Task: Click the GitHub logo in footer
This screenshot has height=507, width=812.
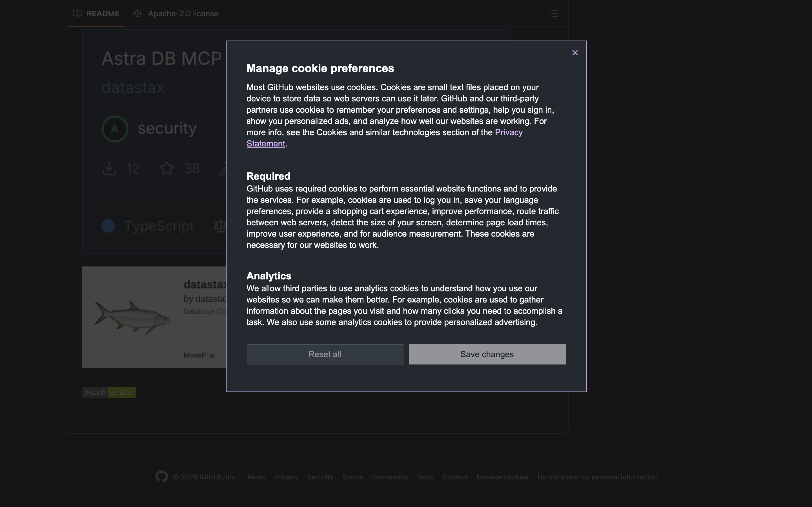Action: click(162, 477)
